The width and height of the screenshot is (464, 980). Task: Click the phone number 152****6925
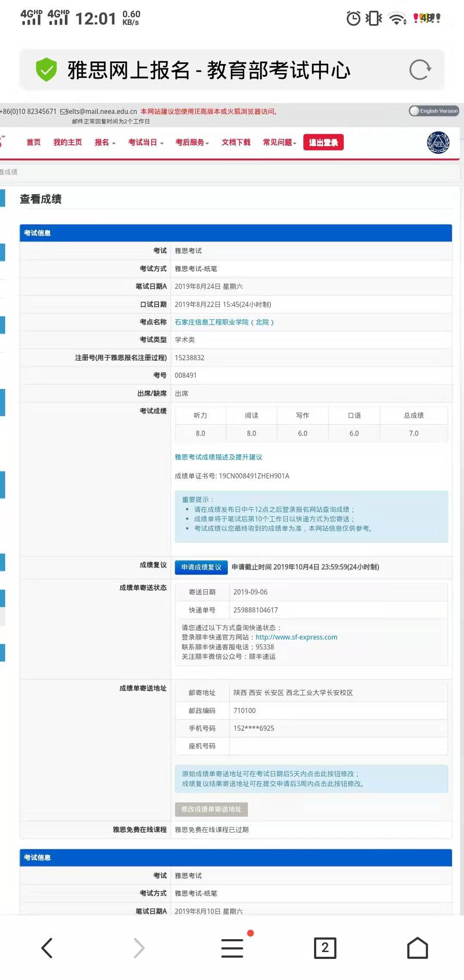click(254, 729)
